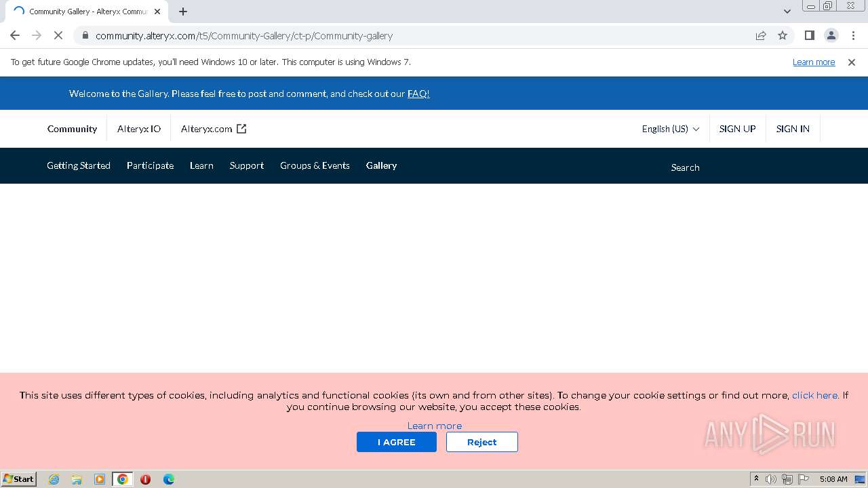
Task: Bookmark this page with the star
Action: 783,35
